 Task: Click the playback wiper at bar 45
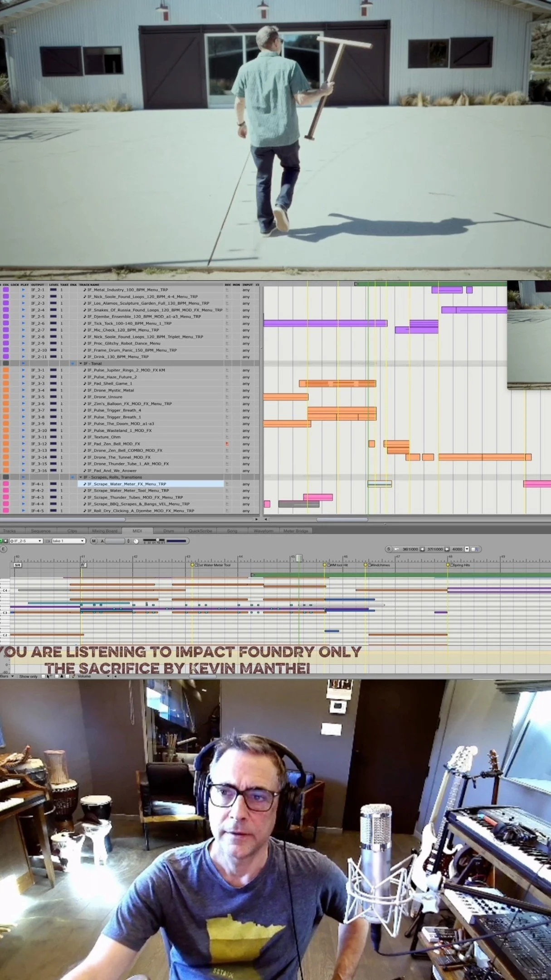(x=299, y=558)
